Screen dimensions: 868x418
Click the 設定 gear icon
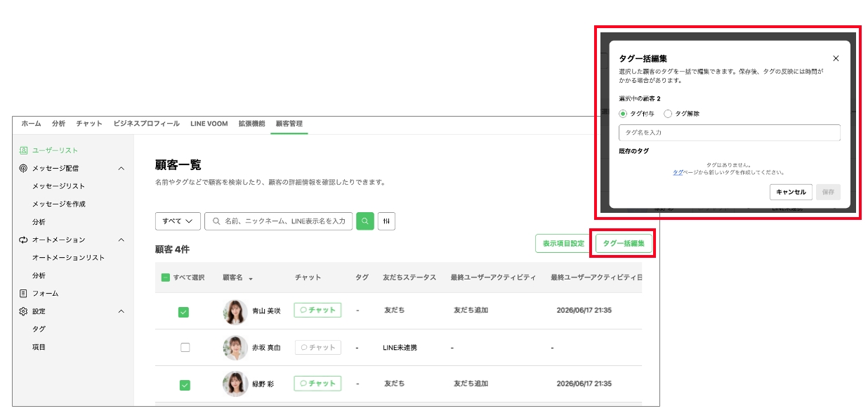(23, 311)
